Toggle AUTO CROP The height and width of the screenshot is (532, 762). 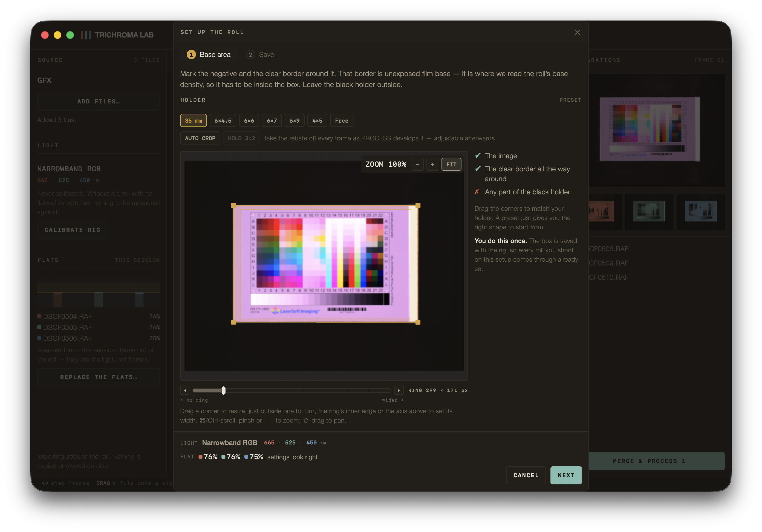[200, 138]
